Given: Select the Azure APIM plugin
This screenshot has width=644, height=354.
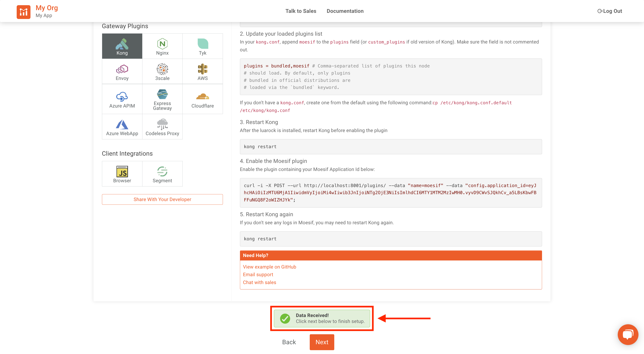Looking at the screenshot, I should tap(122, 99).
